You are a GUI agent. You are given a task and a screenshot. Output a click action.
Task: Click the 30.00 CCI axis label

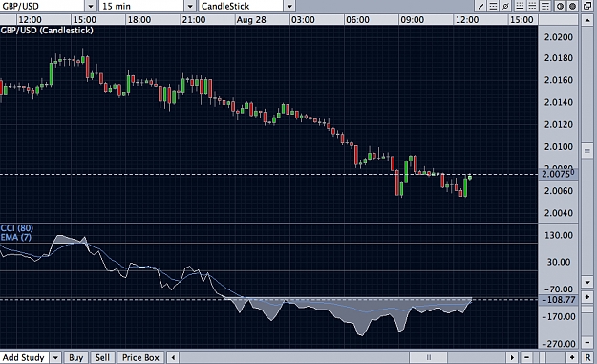pos(559,262)
